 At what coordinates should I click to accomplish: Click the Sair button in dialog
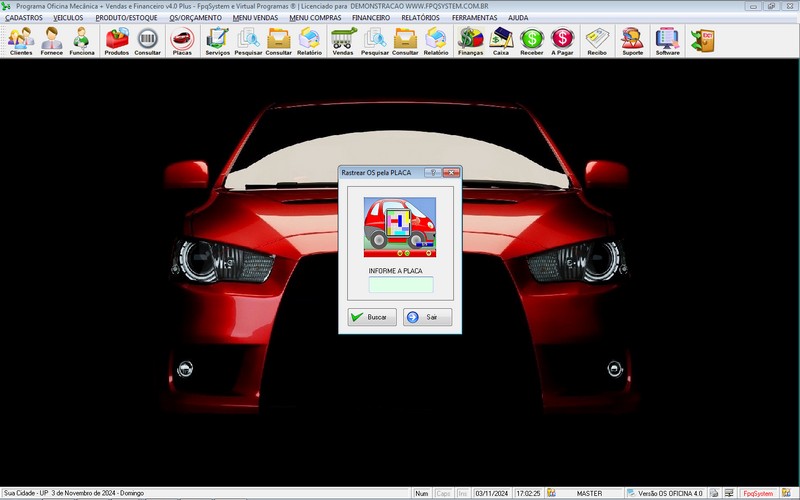click(428, 317)
